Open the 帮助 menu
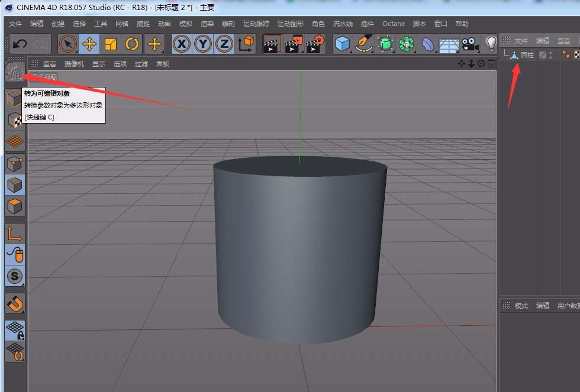Viewport: 580px width, 392px height. coord(462,24)
